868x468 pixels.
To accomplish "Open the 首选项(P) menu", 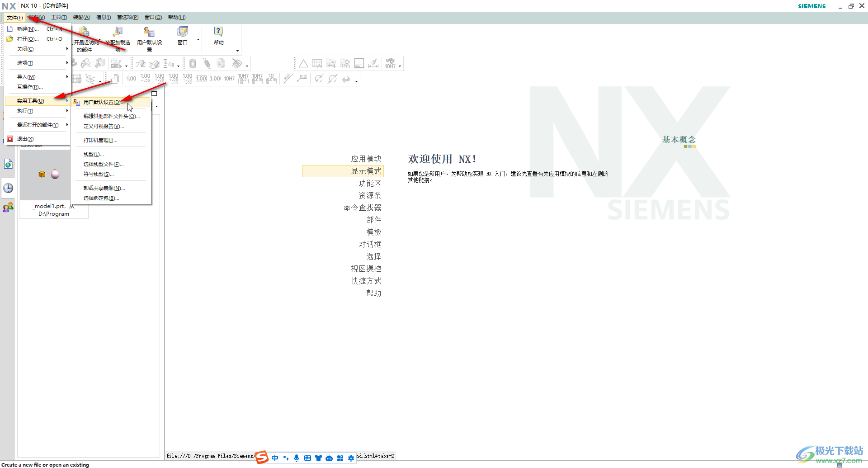I will coord(127,17).
